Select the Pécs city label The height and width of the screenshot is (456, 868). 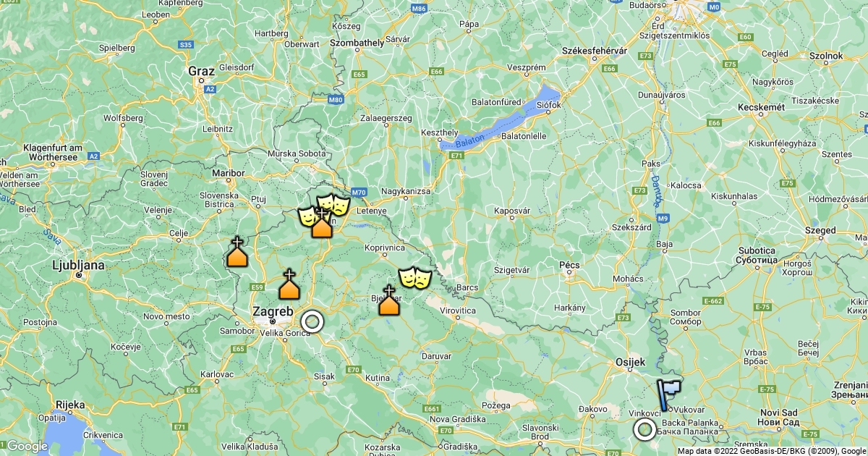(x=570, y=265)
